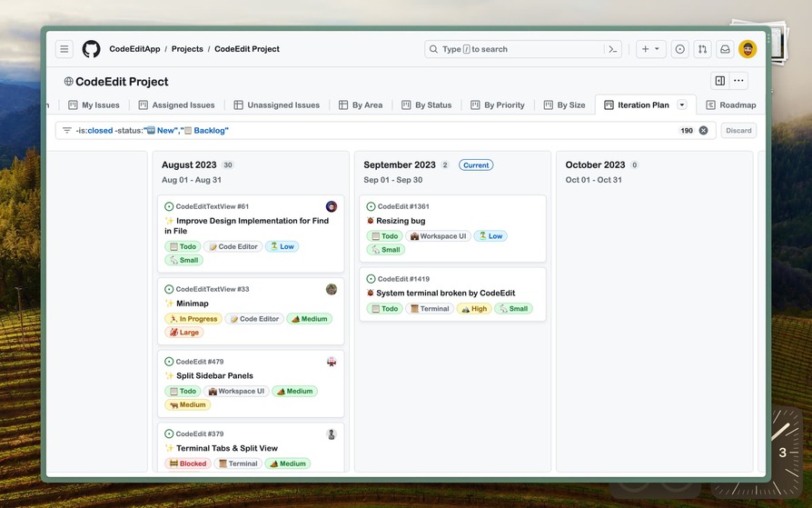Image resolution: width=812 pixels, height=508 pixels.
Task: Open the hamburger navigation menu
Action: click(x=64, y=49)
